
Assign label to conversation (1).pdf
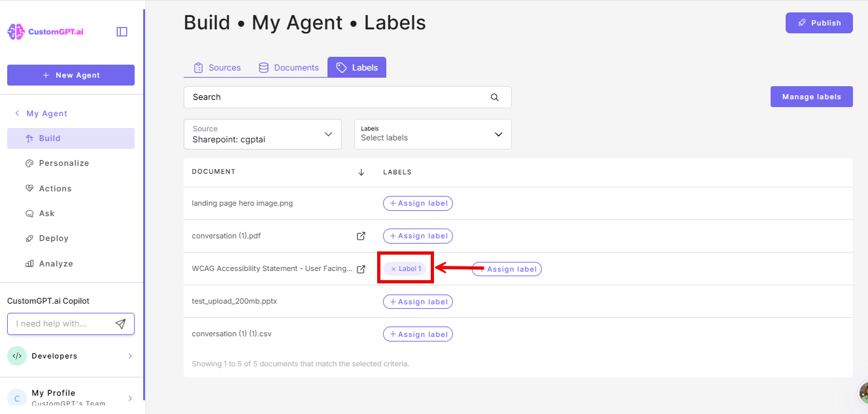point(418,236)
